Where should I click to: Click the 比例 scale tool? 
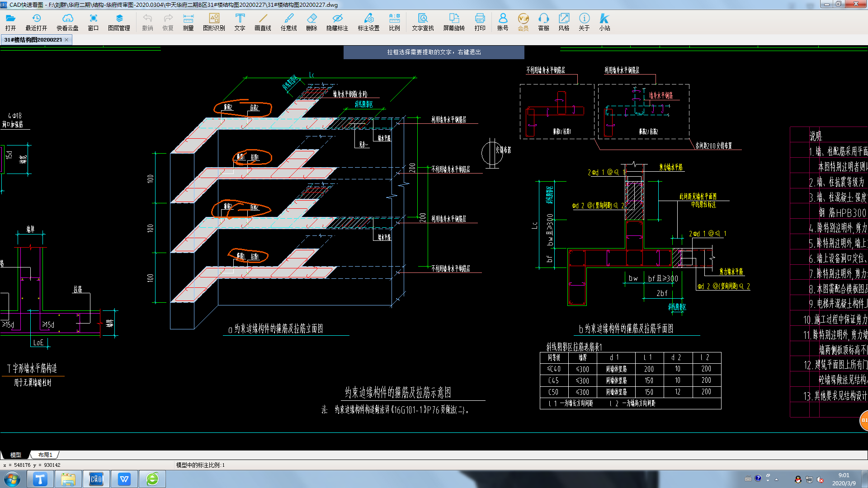pyautogui.click(x=394, y=22)
